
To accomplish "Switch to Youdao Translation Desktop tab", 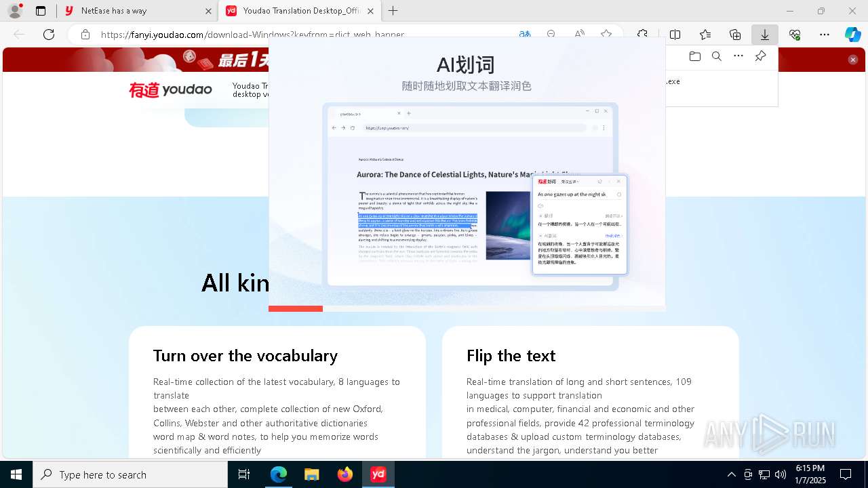I will tap(300, 11).
